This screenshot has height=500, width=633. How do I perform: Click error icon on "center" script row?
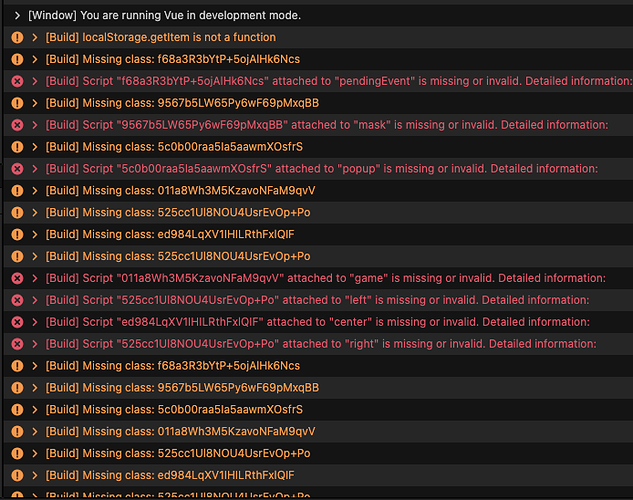(16, 322)
